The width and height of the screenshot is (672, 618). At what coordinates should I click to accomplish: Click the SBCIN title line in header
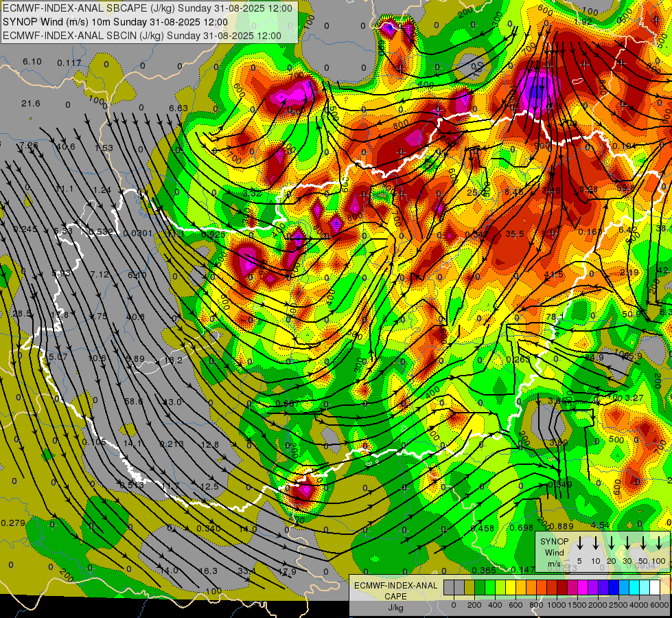pyautogui.click(x=142, y=36)
